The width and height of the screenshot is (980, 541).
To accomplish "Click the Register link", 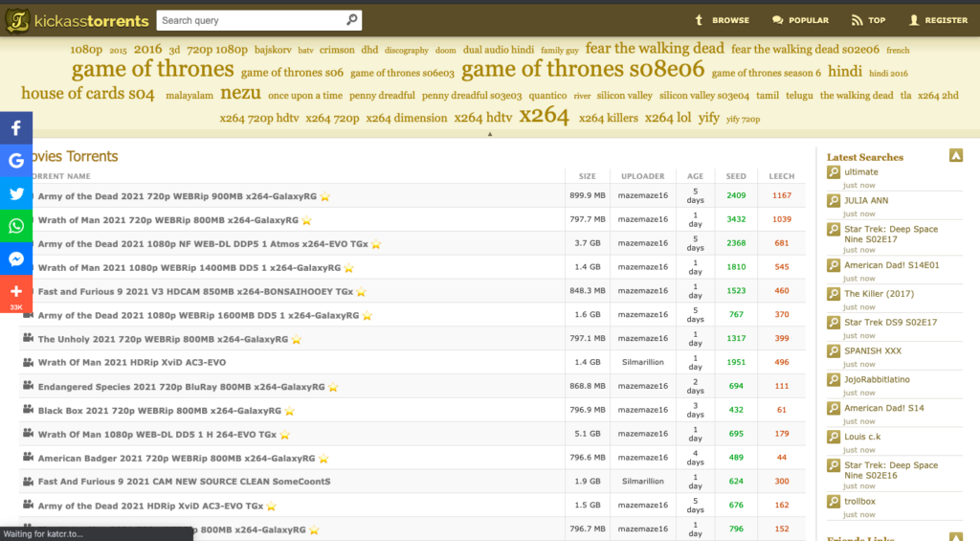I will pos(938,20).
